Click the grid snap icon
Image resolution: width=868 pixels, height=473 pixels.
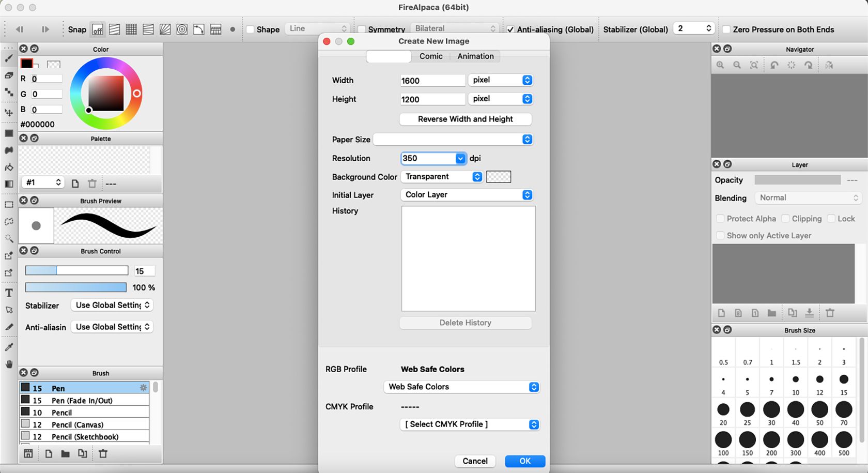[131, 29]
